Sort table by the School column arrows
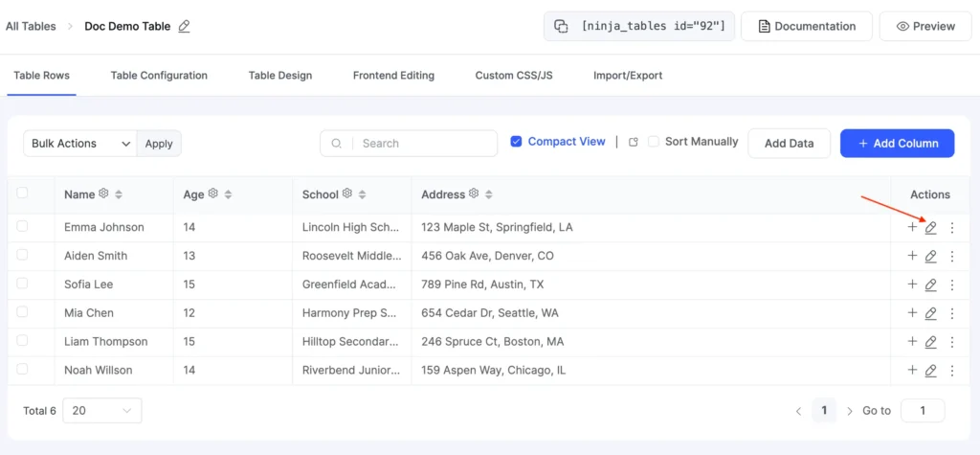 click(362, 194)
